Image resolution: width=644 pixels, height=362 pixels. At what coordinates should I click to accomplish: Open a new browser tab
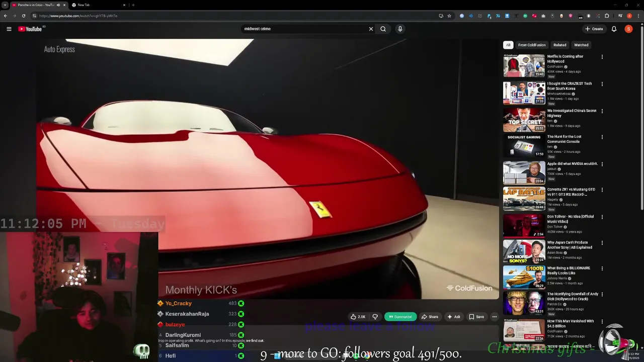pos(133,5)
